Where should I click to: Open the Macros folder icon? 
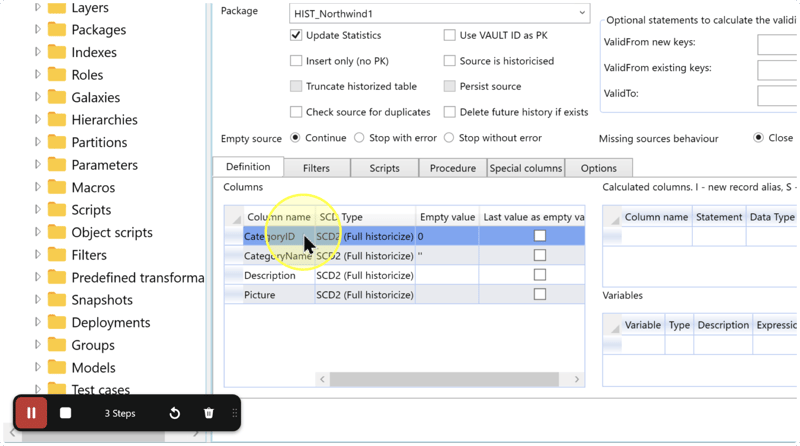point(57,187)
